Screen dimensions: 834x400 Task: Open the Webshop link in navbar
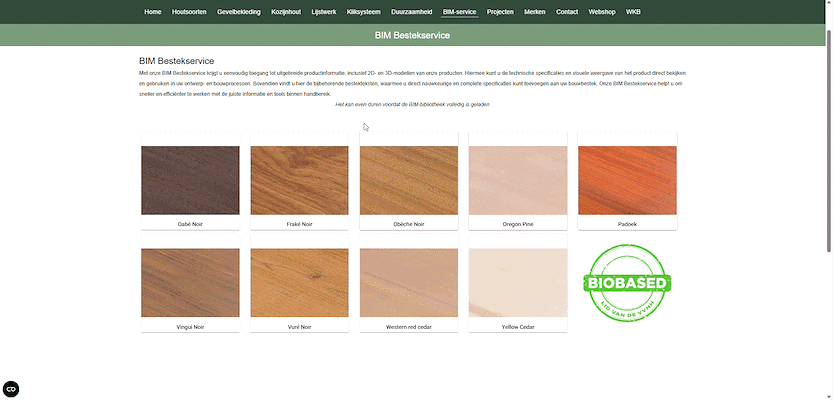(602, 12)
